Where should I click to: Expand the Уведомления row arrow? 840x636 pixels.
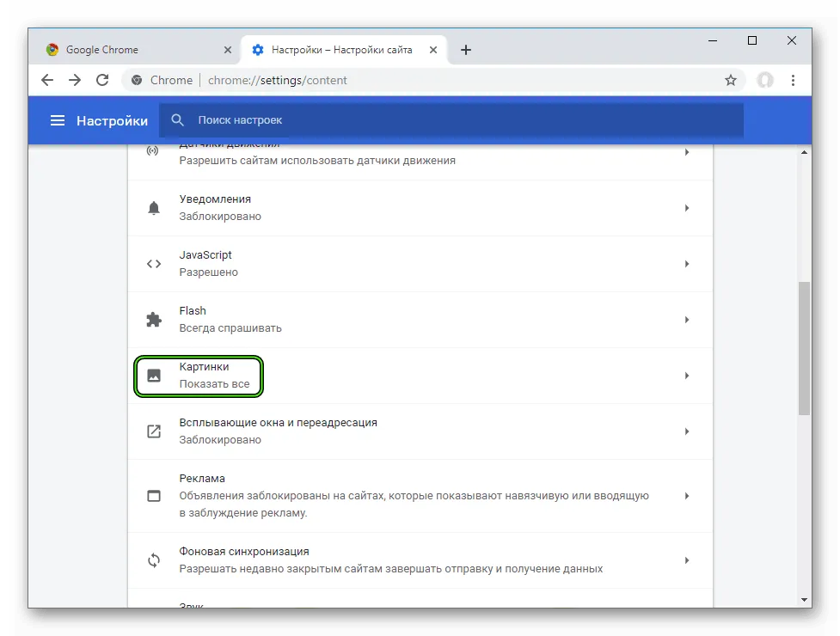(687, 208)
